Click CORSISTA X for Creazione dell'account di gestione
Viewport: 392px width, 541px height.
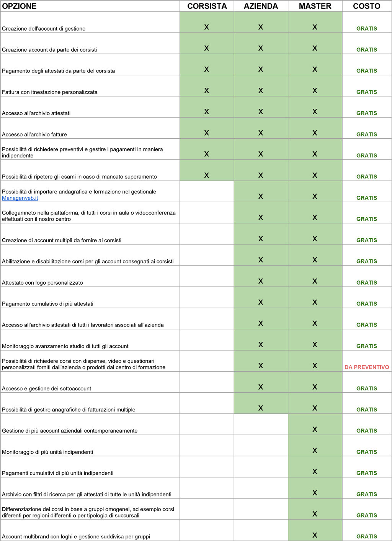point(207,27)
